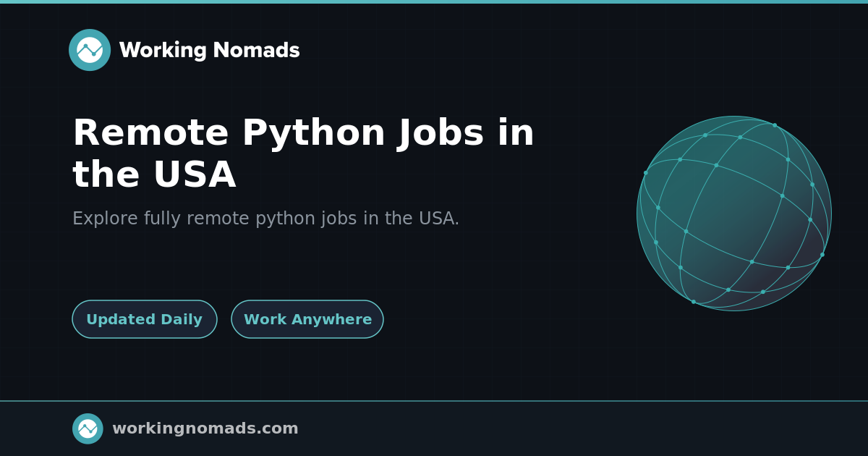Screen dimensions: 868x456
Task: Click the word "Nomads" in the header brand
Action: (x=256, y=50)
